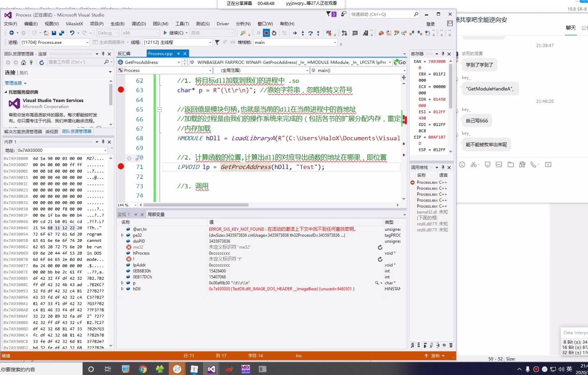Open the 144 % zoom level dropdown
This screenshot has width=588, height=375.
point(127,205)
